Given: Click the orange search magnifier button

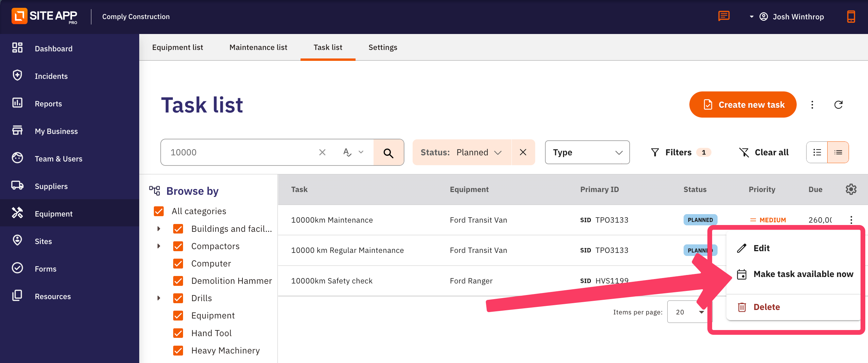Looking at the screenshot, I should pos(388,152).
